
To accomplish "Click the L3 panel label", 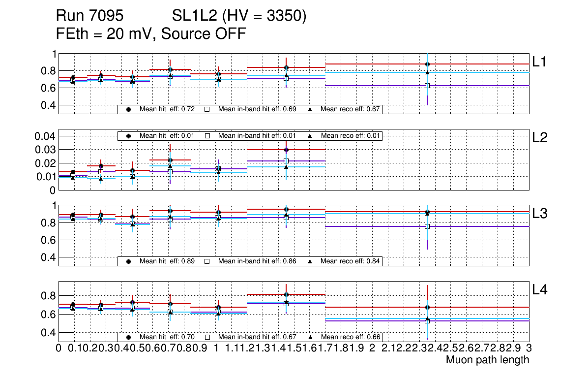I will [540, 214].
